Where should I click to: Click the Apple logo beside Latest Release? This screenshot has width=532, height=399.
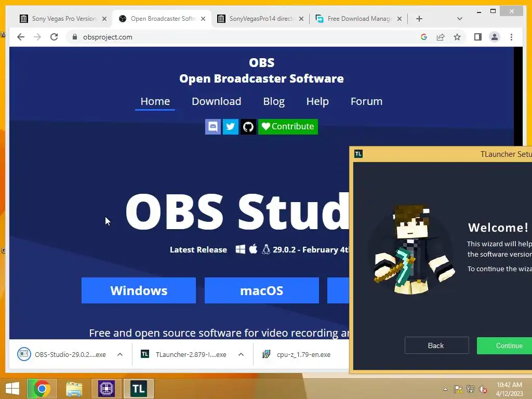click(253, 249)
